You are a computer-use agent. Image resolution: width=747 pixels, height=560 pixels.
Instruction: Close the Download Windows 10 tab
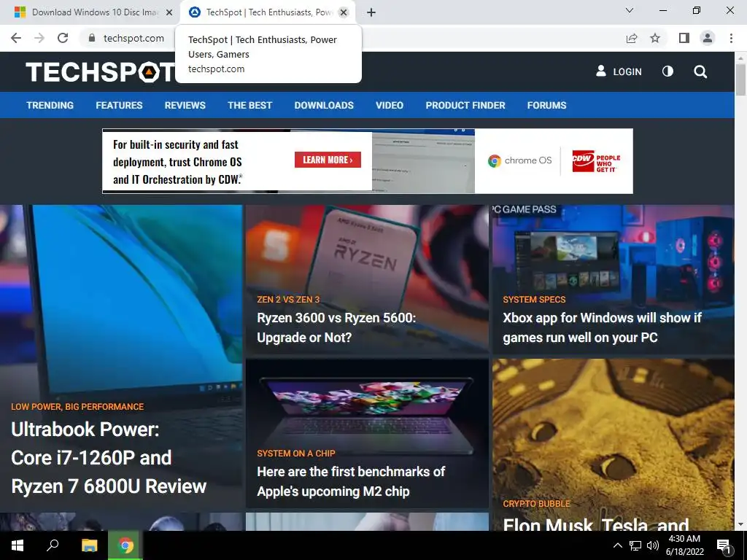point(169,12)
